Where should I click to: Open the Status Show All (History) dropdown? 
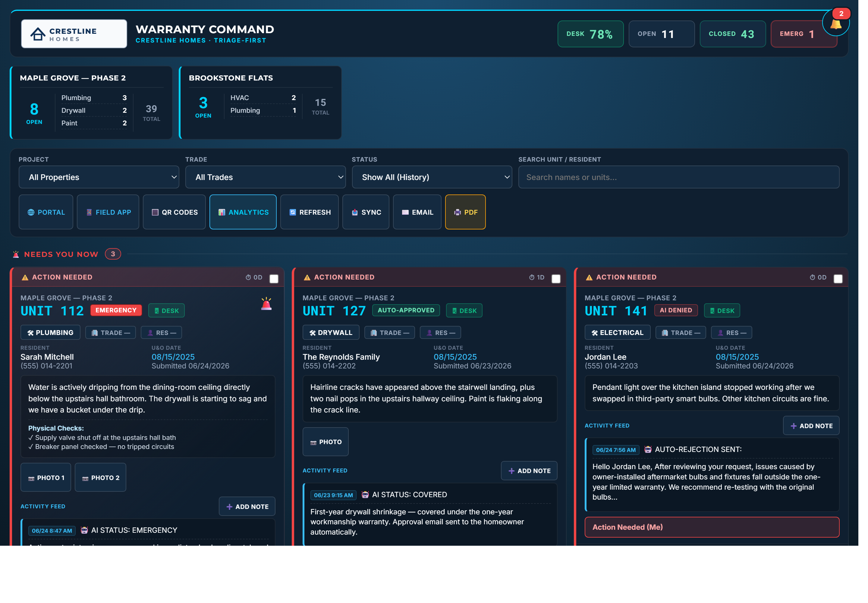(432, 177)
